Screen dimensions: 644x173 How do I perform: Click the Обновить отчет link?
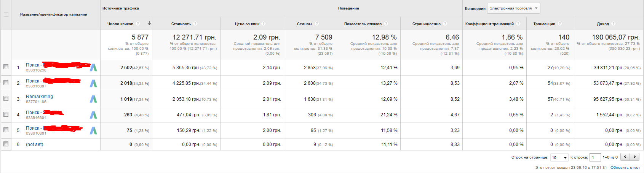point(625,167)
